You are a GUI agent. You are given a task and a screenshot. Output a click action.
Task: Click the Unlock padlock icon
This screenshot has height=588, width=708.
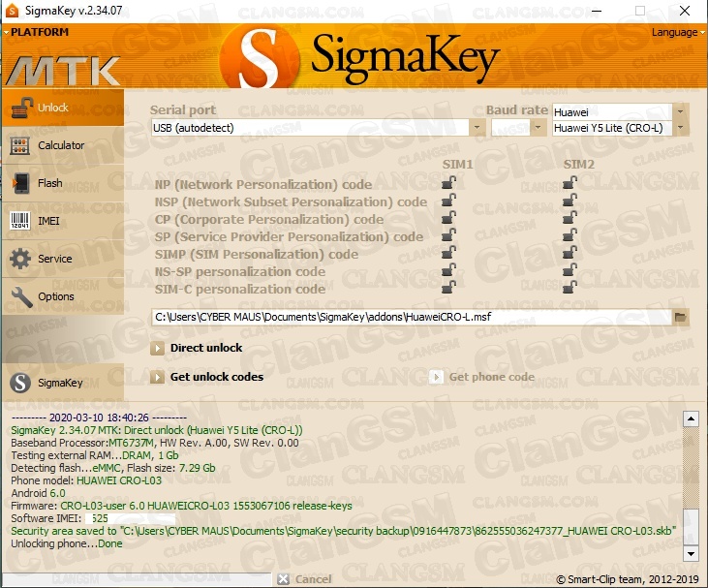21,108
